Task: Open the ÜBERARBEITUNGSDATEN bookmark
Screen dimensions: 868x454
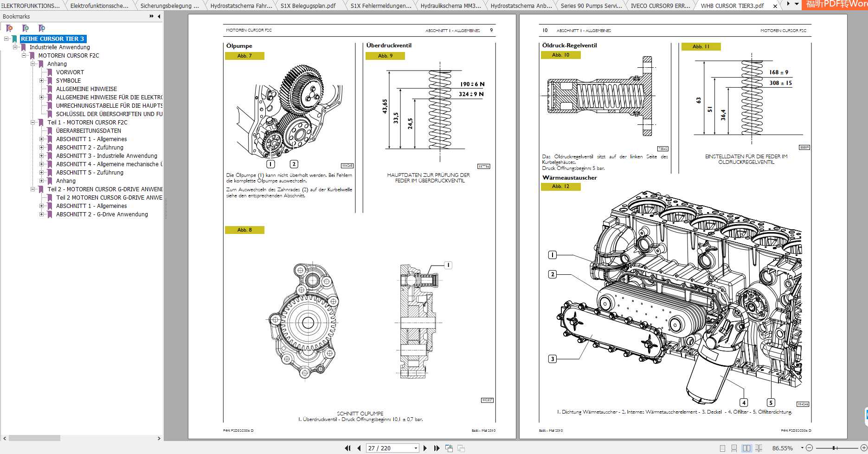Action: click(89, 131)
